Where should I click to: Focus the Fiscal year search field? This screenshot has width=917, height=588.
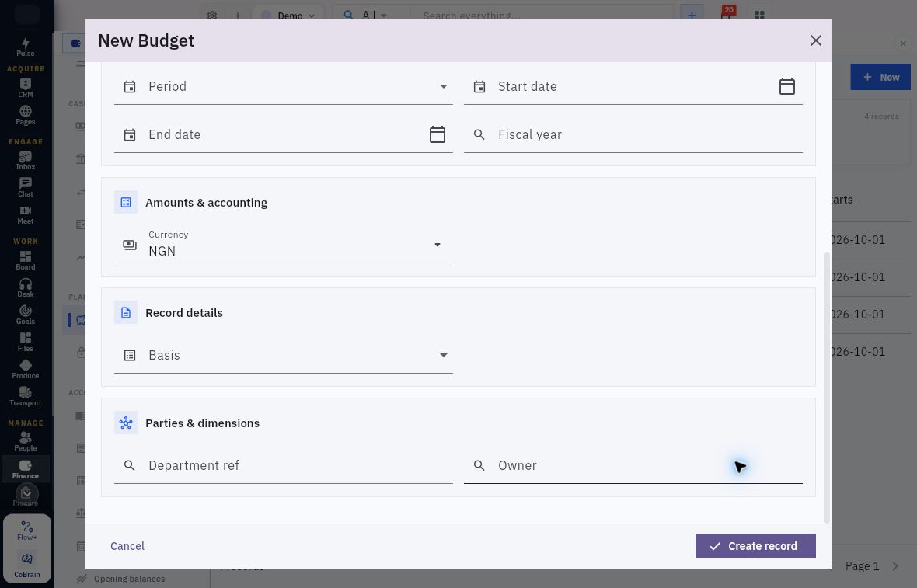pos(633,134)
